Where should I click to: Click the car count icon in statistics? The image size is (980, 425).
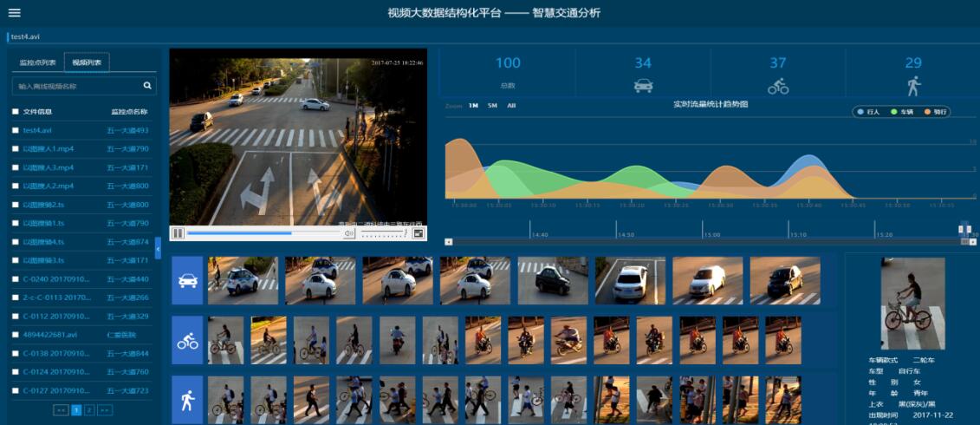point(642,86)
